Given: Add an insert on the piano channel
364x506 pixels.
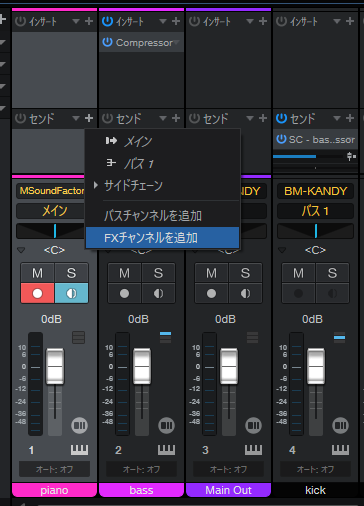Looking at the screenshot, I should point(89,21).
